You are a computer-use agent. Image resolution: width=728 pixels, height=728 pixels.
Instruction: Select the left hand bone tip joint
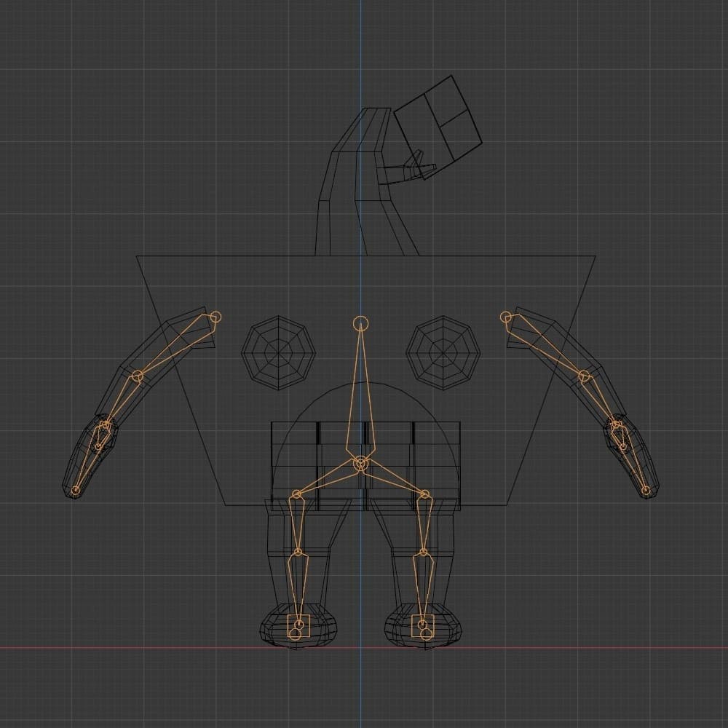[75, 490]
